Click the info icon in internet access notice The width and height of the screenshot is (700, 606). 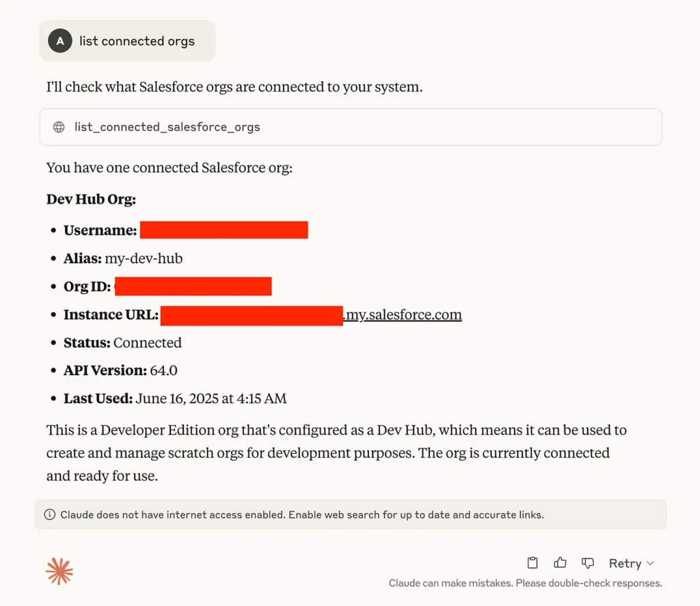coord(49,514)
